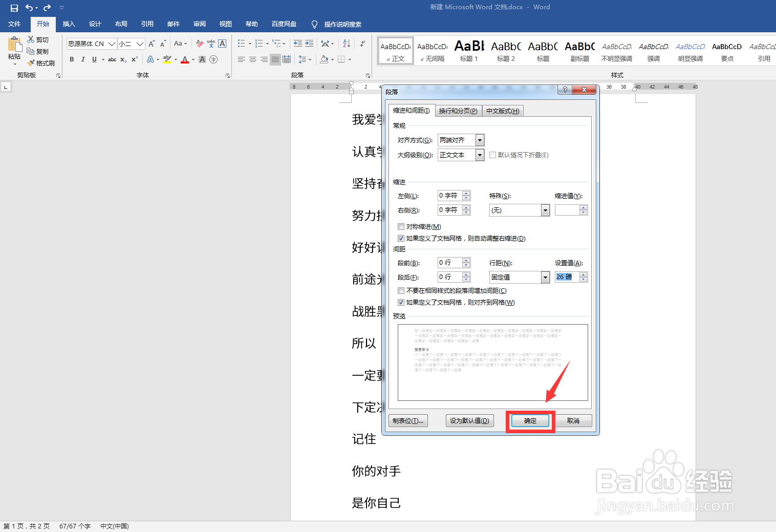Enable the 对称缩进 checkbox

401,226
